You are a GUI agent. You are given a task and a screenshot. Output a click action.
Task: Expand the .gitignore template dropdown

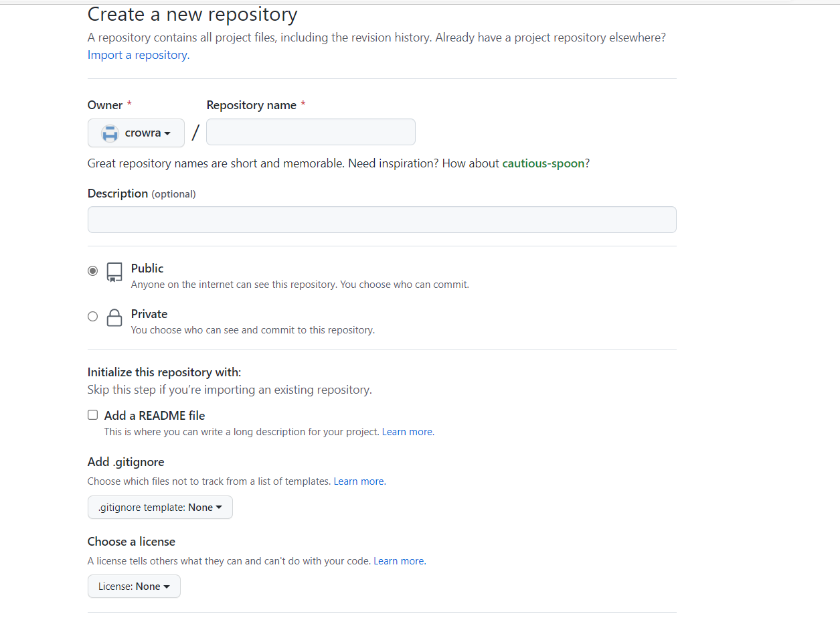(x=160, y=508)
